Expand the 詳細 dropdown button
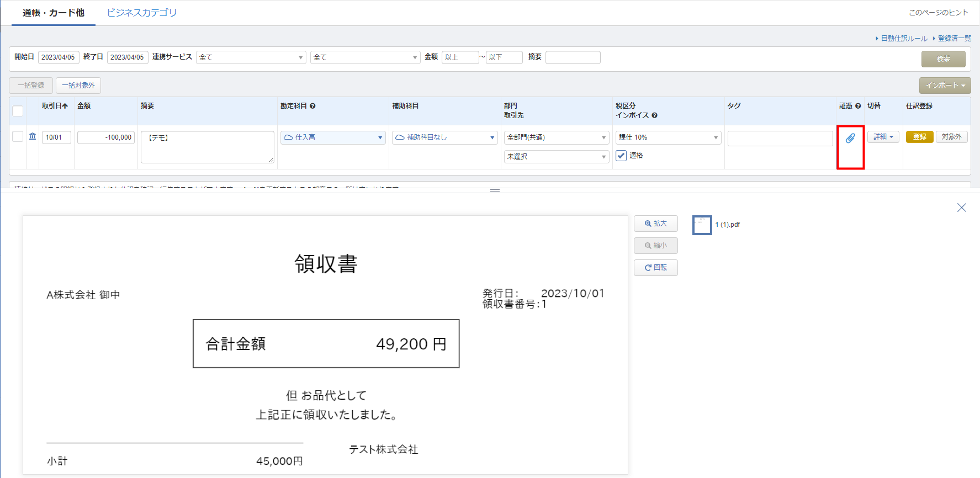Screen dimensions: 980x478 (x=883, y=137)
